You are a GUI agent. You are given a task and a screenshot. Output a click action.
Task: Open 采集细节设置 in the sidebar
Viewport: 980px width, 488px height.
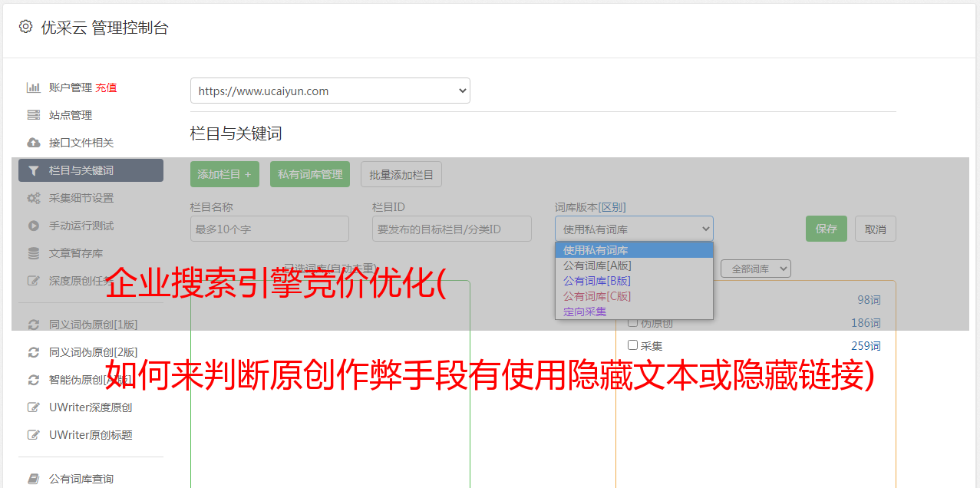(81, 198)
